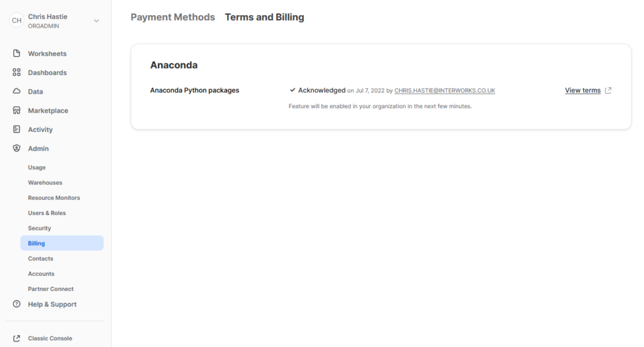
Task: Click the Classic Console external link icon
Action: coord(17,338)
